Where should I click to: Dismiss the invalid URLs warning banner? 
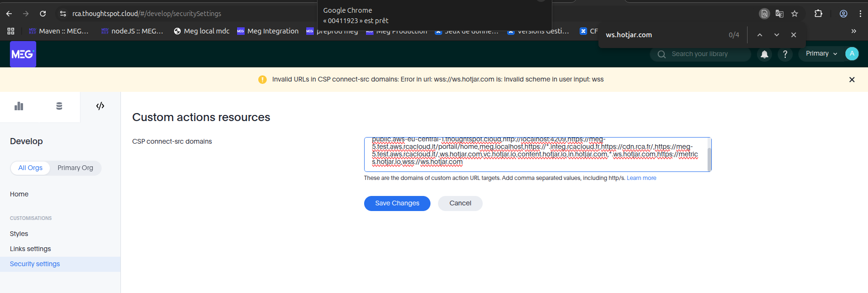coord(852,80)
